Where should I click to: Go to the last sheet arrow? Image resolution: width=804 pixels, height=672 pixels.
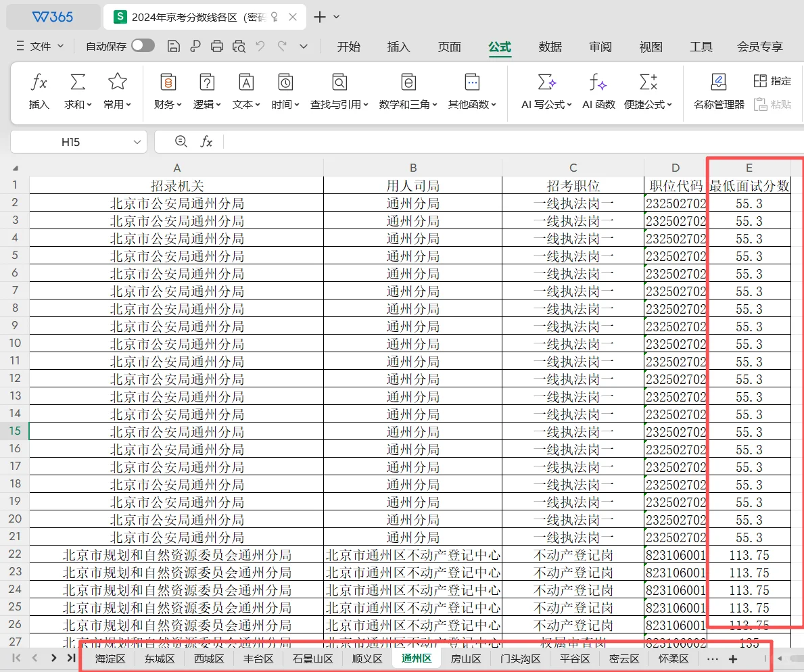point(71,658)
